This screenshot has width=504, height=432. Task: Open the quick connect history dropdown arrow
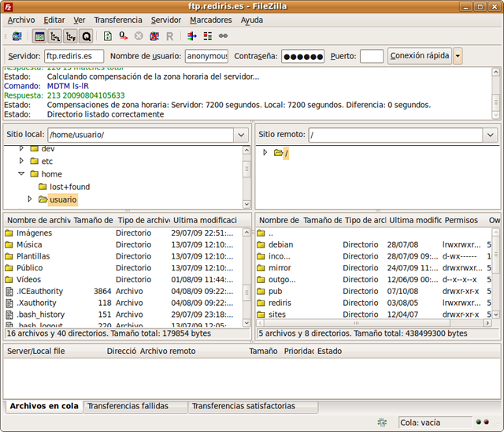point(458,56)
